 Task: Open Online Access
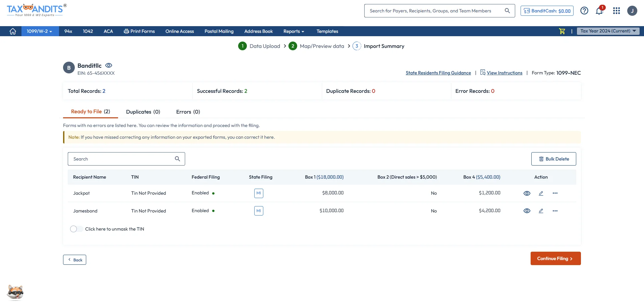click(x=180, y=31)
